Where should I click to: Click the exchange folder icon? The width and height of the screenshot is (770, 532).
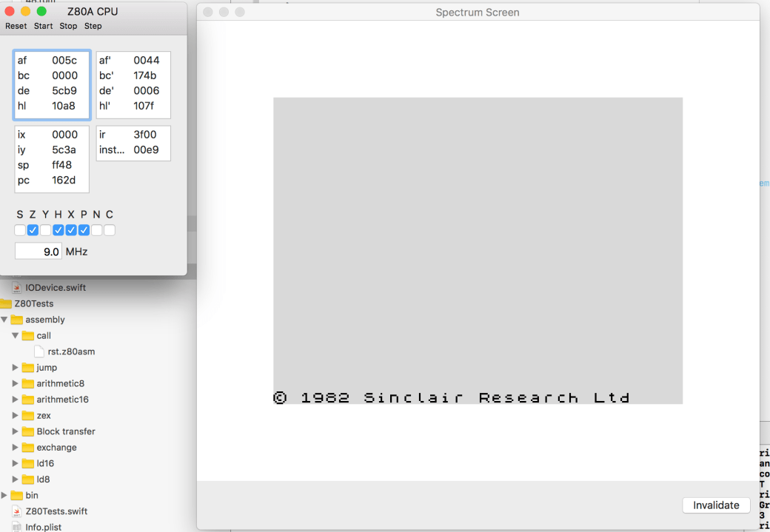28,447
